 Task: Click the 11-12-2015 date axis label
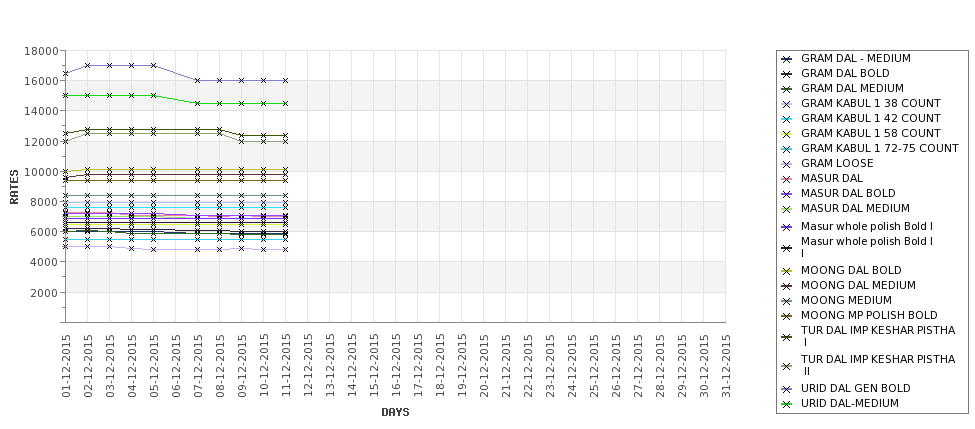pyautogui.click(x=286, y=366)
